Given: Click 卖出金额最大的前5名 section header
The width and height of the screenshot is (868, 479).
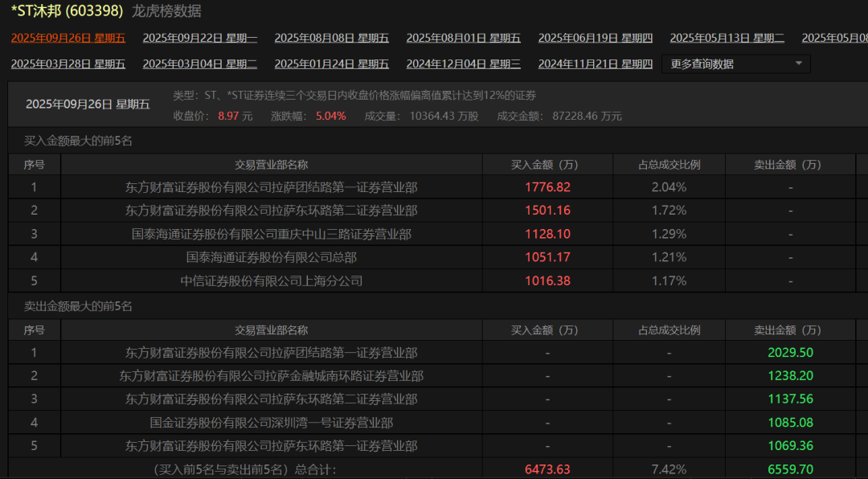Looking at the screenshot, I should 78,306.
